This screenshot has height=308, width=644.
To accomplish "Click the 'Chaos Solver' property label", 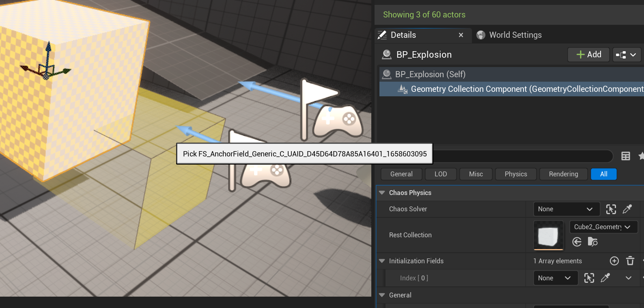I will coord(408,209).
